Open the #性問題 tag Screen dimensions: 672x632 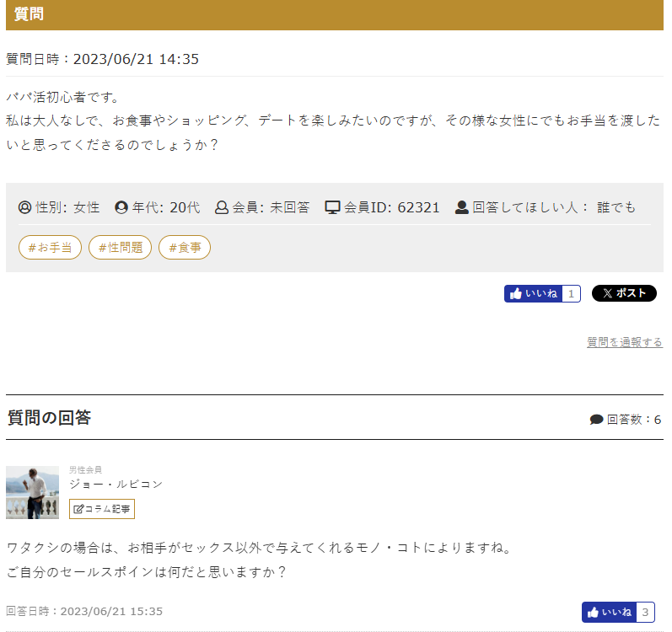click(120, 247)
